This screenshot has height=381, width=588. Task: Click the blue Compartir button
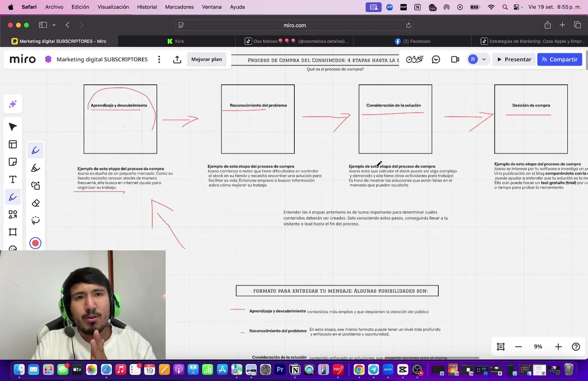559,59
